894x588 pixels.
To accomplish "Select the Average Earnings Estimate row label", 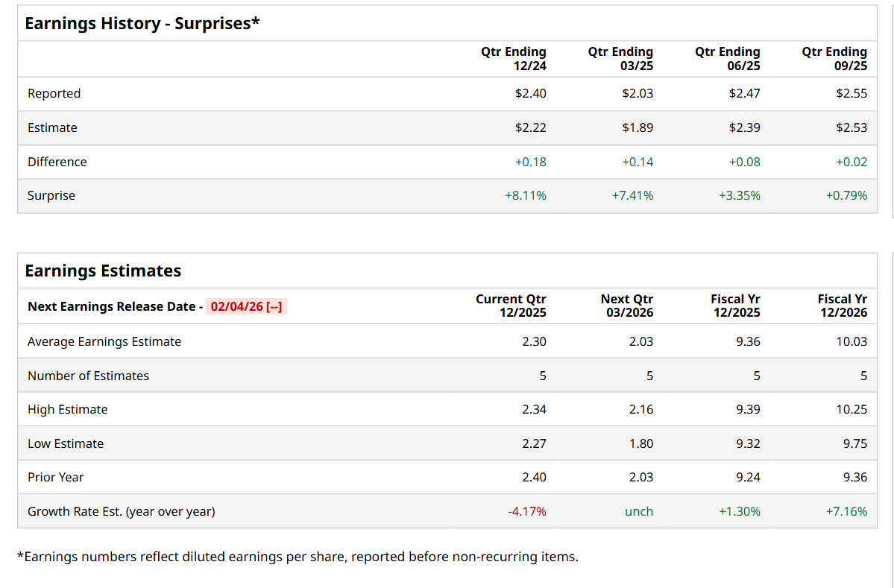I will point(104,341).
